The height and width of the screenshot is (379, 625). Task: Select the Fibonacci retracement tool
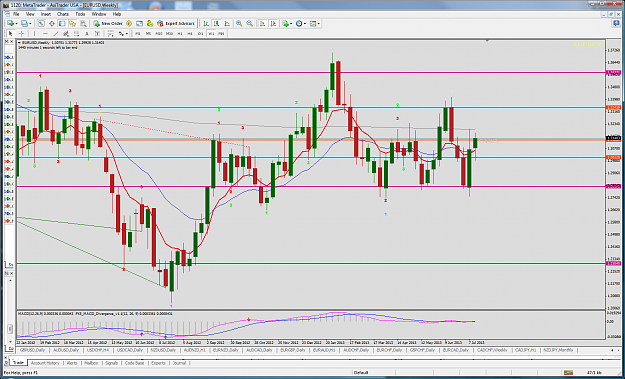[x=76, y=33]
